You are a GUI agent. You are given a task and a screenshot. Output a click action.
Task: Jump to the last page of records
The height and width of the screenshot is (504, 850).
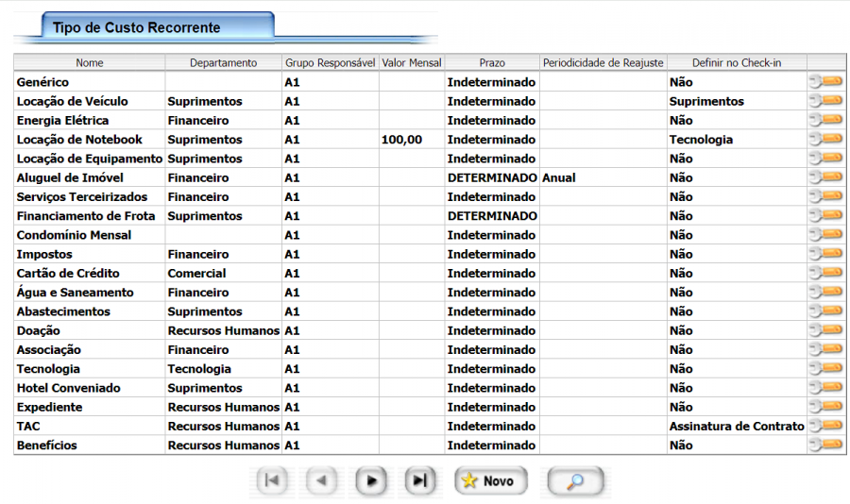419,481
